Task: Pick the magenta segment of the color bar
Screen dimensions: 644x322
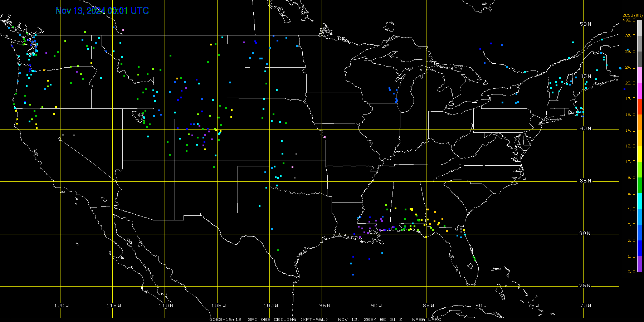Action: (x=640, y=91)
